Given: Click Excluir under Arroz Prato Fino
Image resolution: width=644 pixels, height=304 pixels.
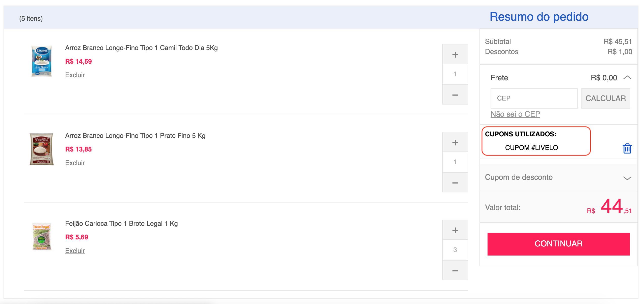Looking at the screenshot, I should pyautogui.click(x=75, y=163).
